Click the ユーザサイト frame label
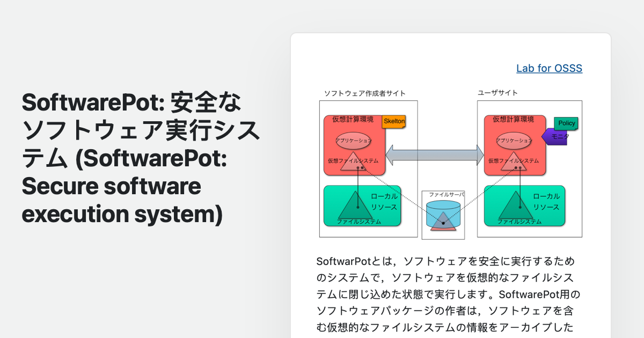 498,92
